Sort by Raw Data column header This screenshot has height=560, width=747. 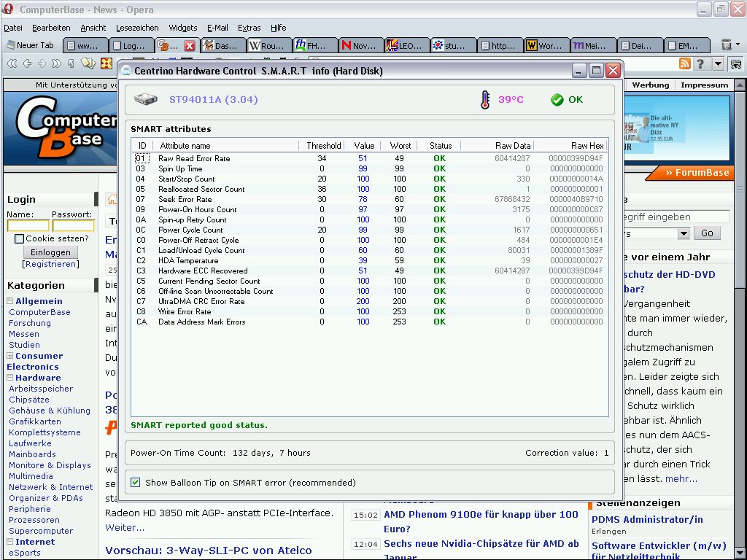coord(498,146)
